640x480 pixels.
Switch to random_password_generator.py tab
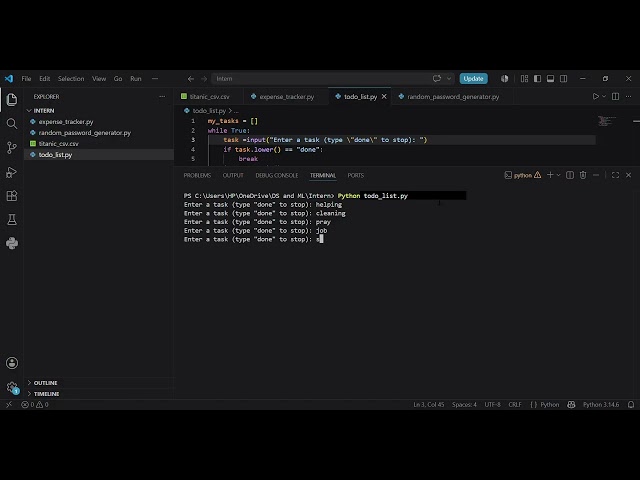tap(453, 97)
